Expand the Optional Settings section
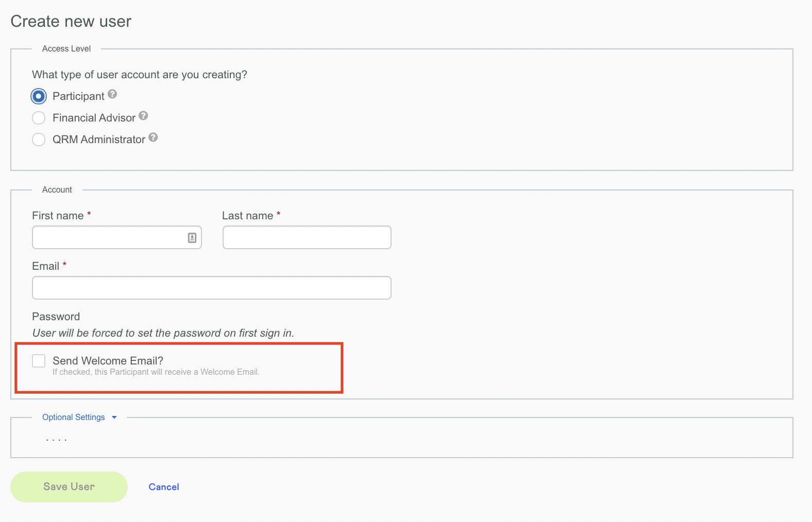 click(74, 417)
